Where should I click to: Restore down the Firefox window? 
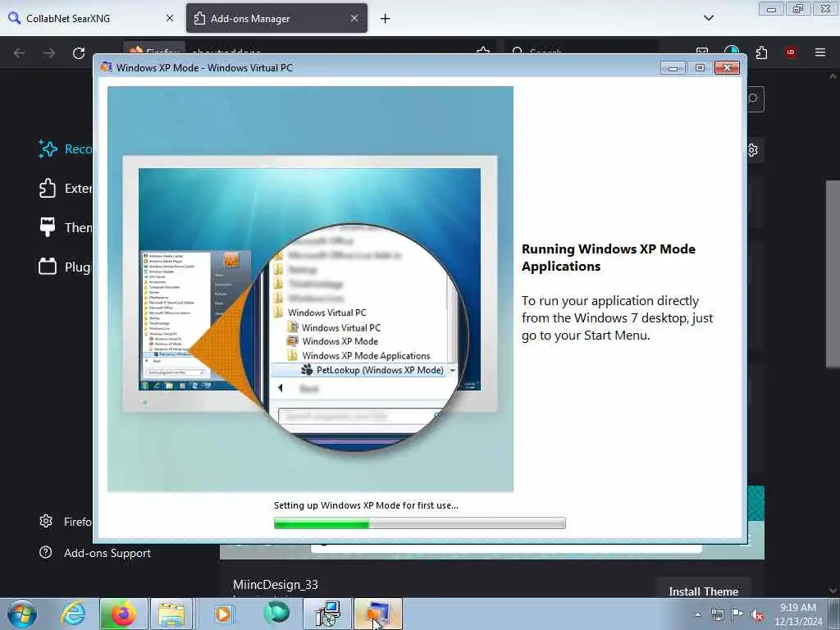(798, 9)
